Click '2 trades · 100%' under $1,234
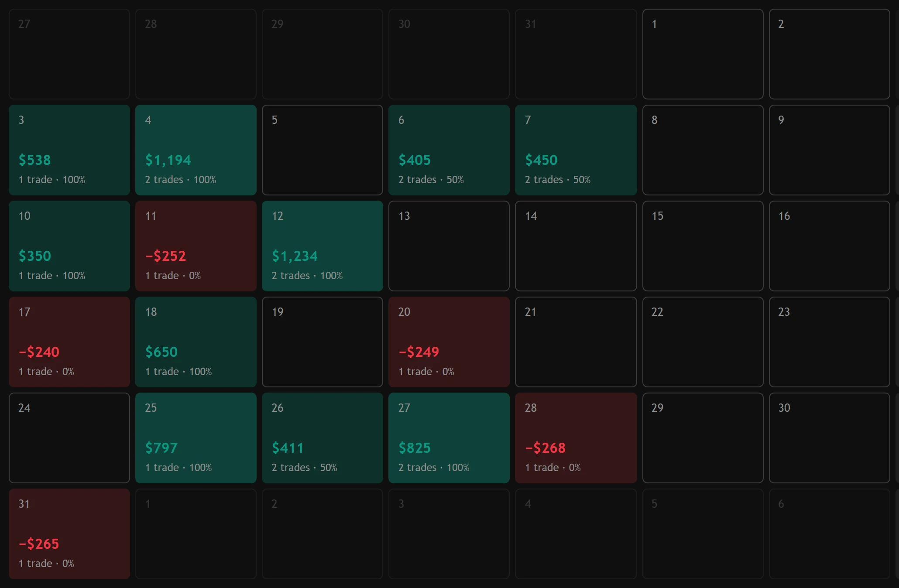Viewport: 899px width, 588px height. click(307, 276)
